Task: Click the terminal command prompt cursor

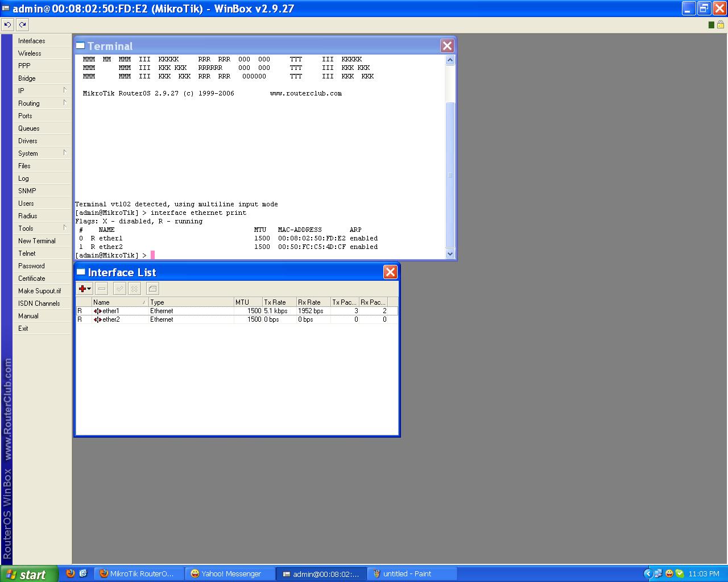Action: pyautogui.click(x=152, y=255)
